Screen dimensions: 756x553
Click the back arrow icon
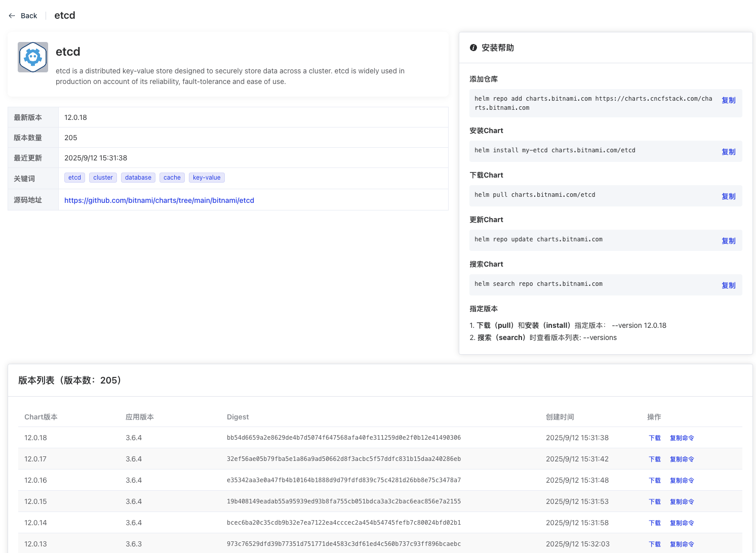click(x=12, y=16)
